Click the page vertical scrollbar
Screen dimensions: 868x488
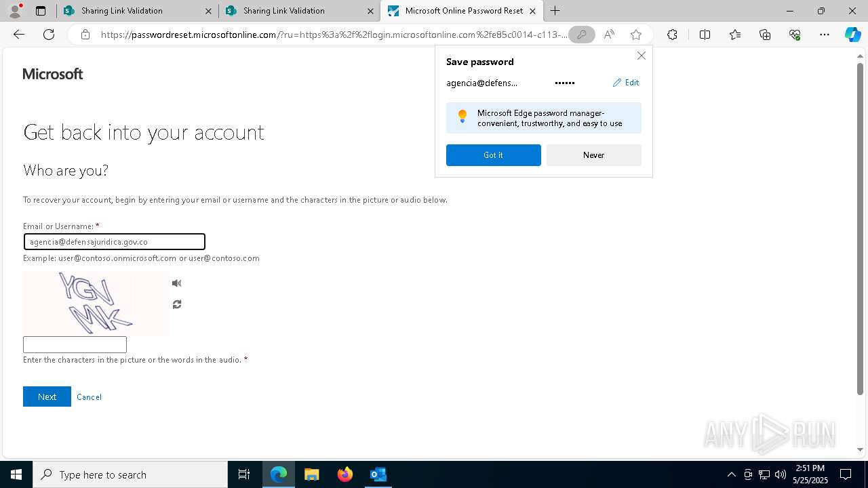pyautogui.click(x=860, y=228)
